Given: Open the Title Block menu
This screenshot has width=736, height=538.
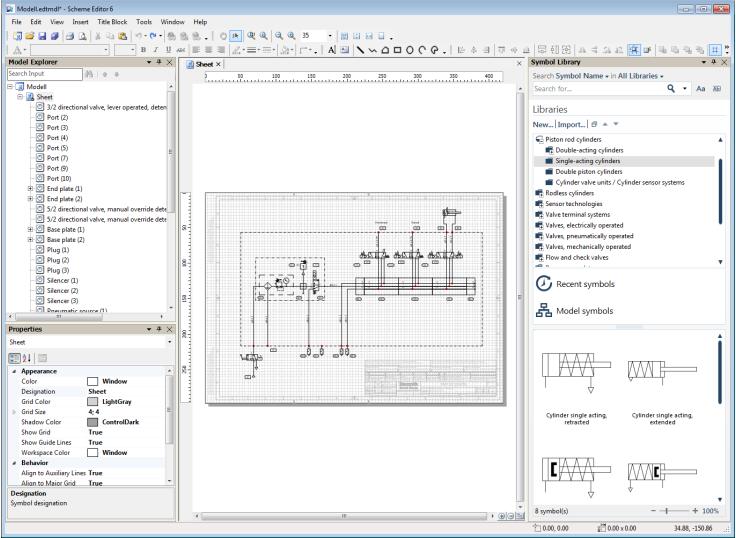Looking at the screenshot, I should click(112, 22).
